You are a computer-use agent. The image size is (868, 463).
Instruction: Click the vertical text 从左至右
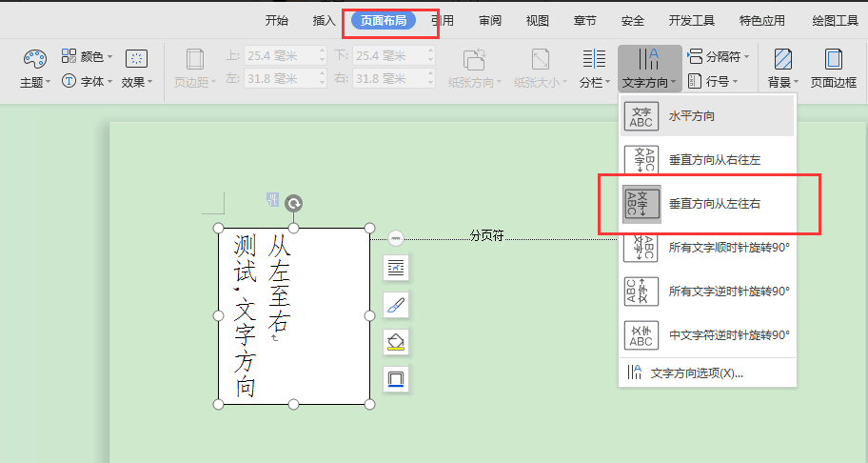[x=279, y=282]
